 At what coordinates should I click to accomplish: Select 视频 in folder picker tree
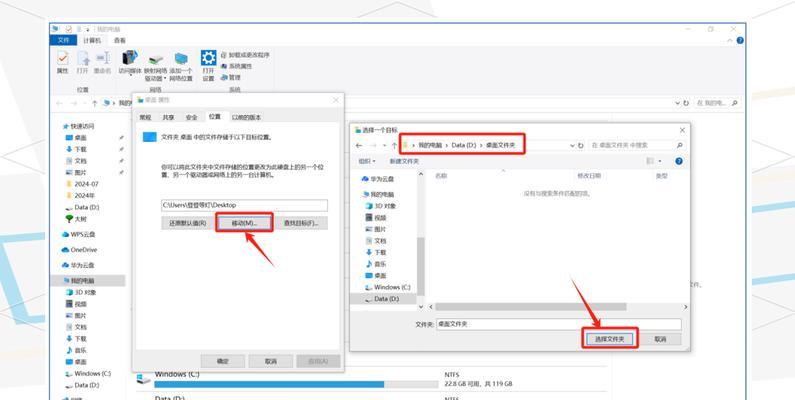pyautogui.click(x=376, y=217)
